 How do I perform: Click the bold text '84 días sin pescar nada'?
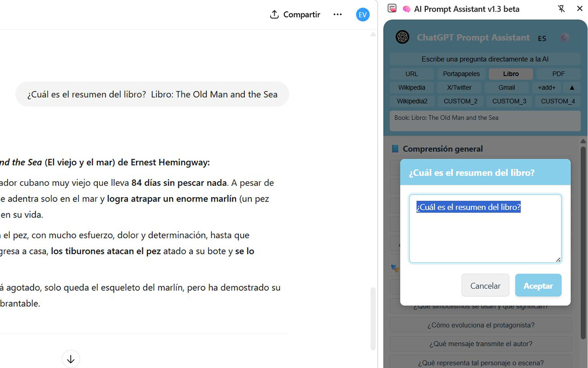(179, 183)
